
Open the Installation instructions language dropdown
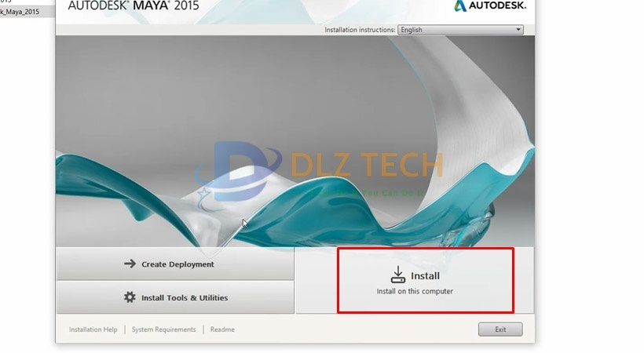point(460,30)
